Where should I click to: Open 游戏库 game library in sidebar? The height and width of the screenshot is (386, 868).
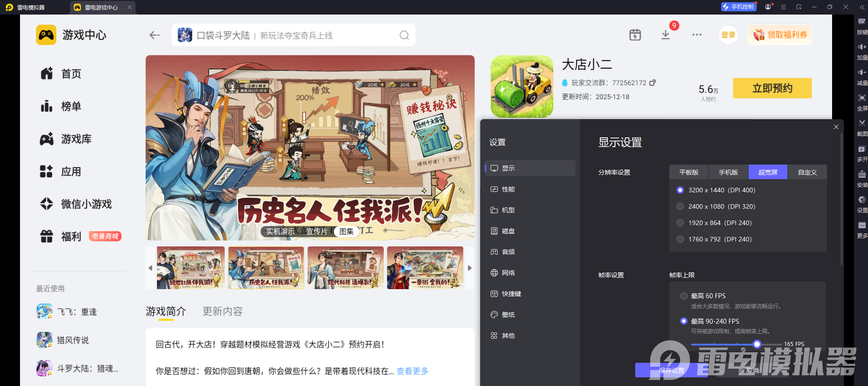(66, 139)
